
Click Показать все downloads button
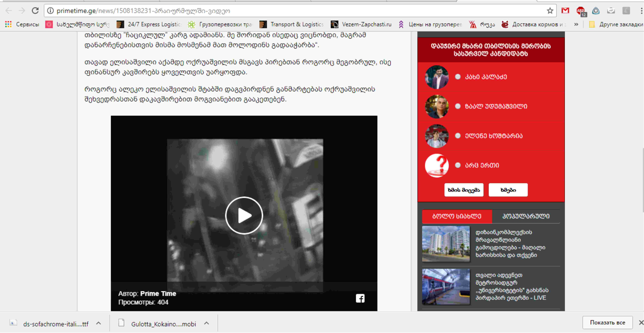(x=607, y=323)
